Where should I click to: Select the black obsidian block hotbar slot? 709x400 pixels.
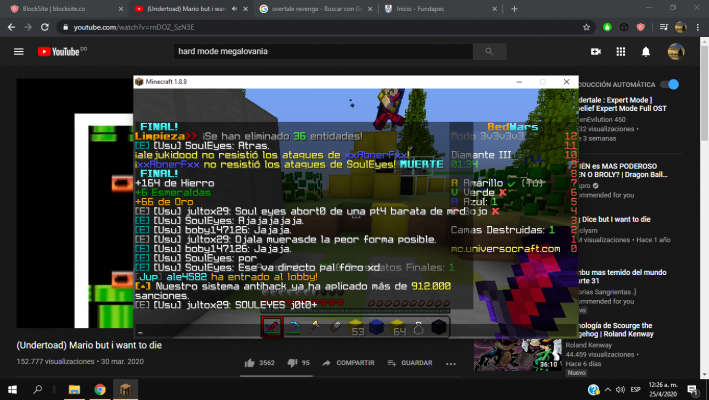tap(439, 327)
